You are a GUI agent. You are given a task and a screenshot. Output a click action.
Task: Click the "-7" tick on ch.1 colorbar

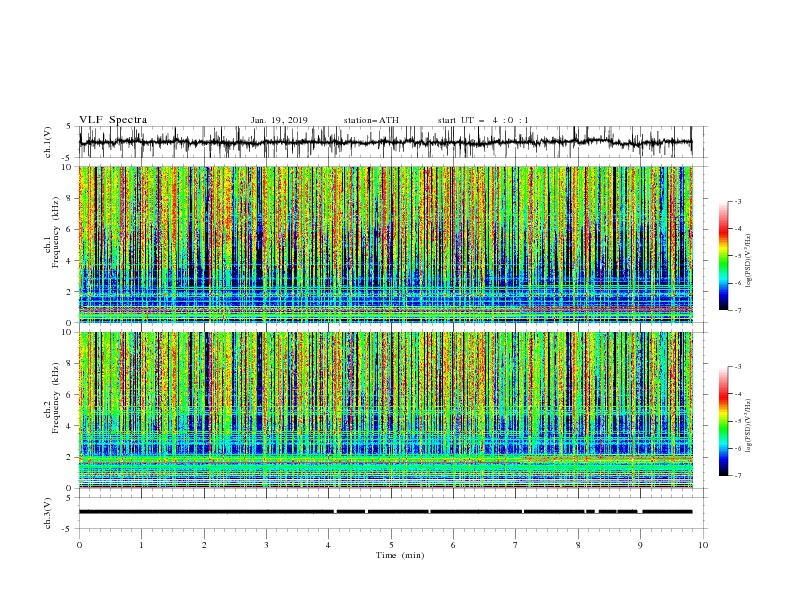738,310
